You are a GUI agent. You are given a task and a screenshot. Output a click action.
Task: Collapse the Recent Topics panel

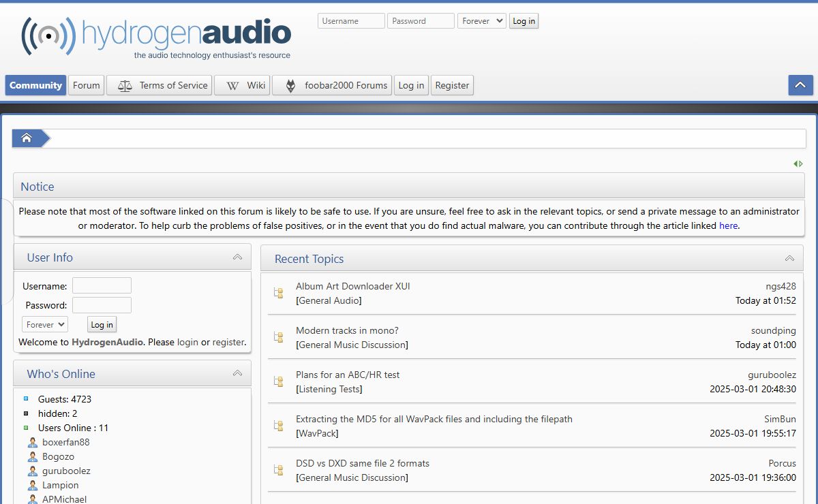pyautogui.click(x=789, y=259)
